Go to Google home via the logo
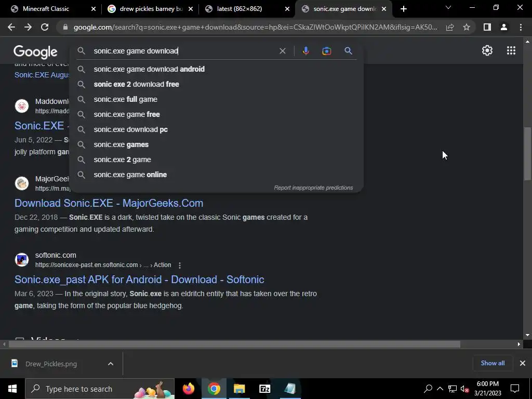Viewport: 532px width, 399px height. pos(35,51)
